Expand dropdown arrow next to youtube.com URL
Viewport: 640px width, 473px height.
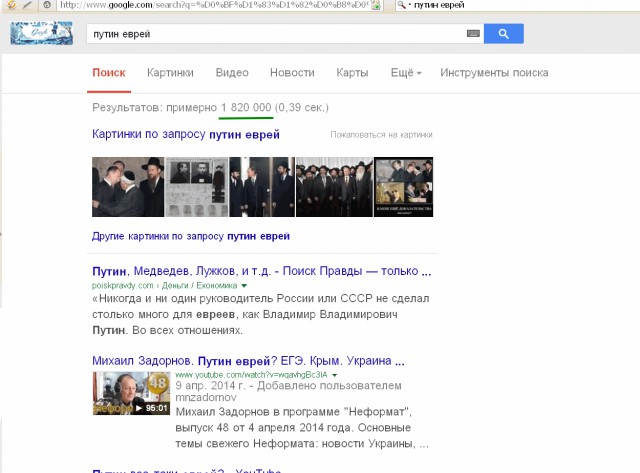tap(334, 375)
